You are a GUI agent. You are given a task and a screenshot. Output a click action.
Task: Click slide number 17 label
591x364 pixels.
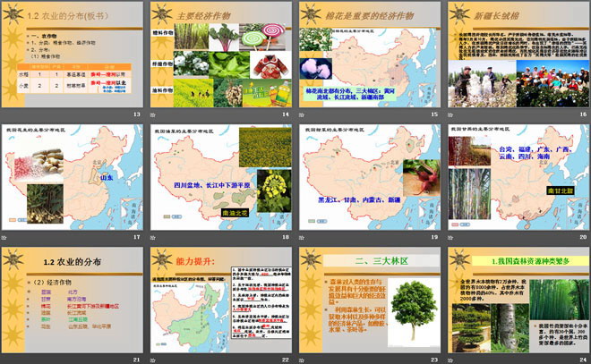(x=137, y=237)
